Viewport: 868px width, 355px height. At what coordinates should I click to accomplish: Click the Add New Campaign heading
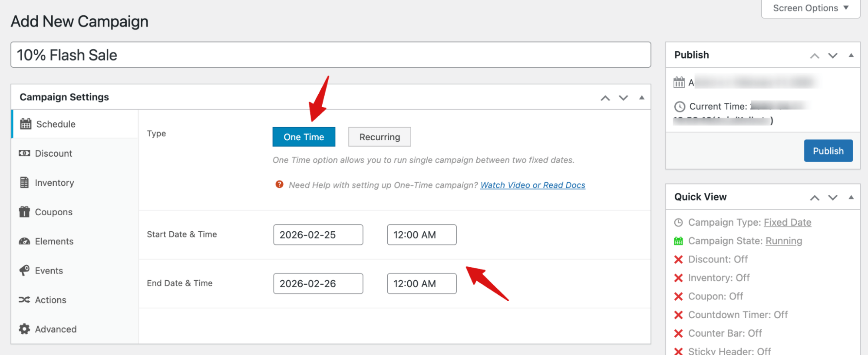point(79,21)
